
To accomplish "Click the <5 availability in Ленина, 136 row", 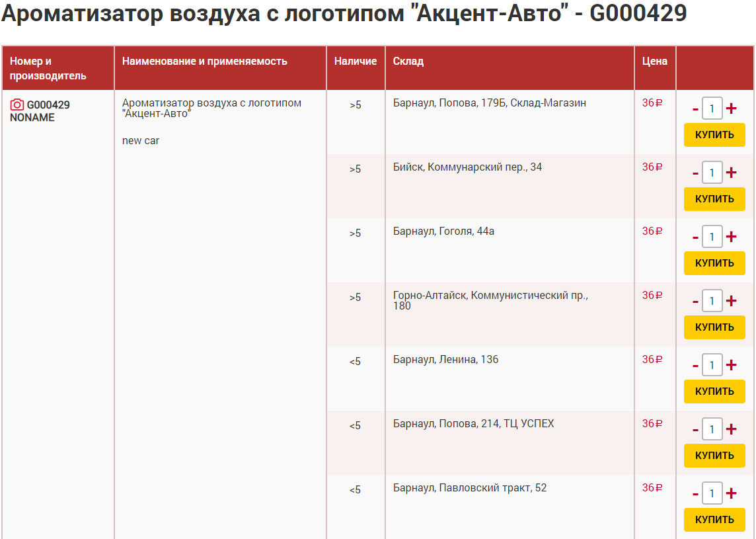I will [356, 361].
